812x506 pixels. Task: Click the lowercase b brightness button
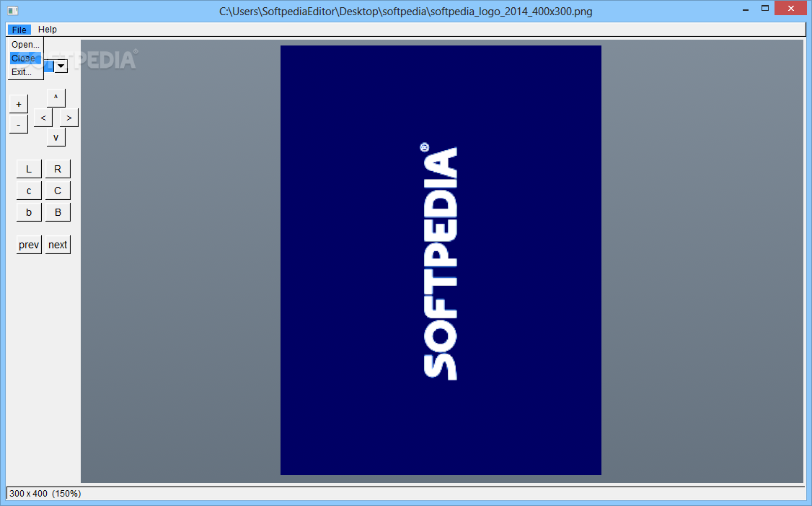pos(29,212)
